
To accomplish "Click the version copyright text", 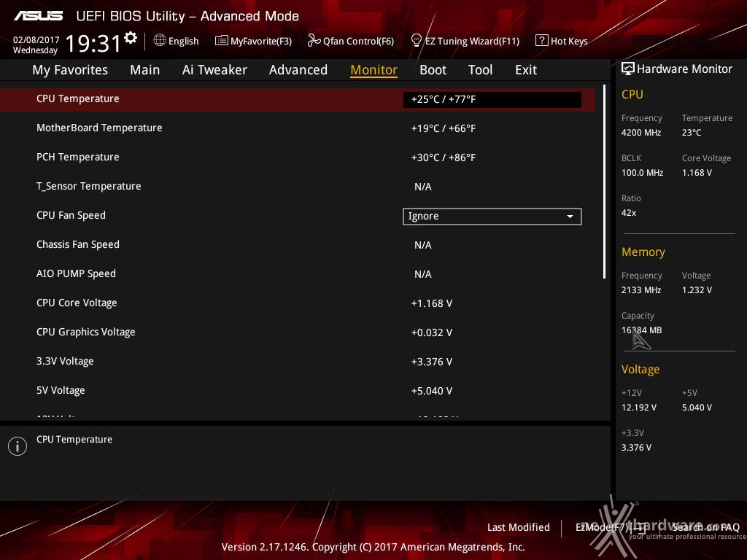I will pyautogui.click(x=373, y=547).
